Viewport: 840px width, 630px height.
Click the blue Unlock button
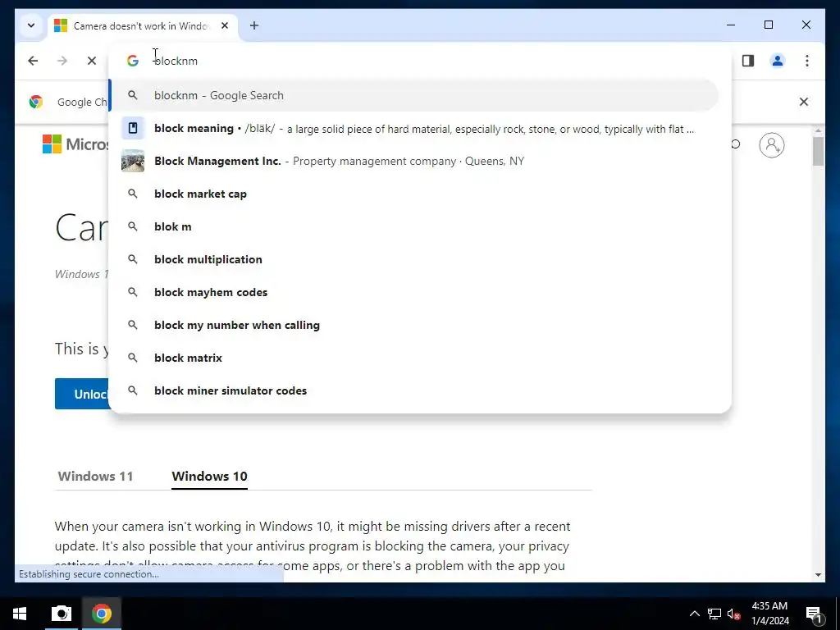coord(82,394)
